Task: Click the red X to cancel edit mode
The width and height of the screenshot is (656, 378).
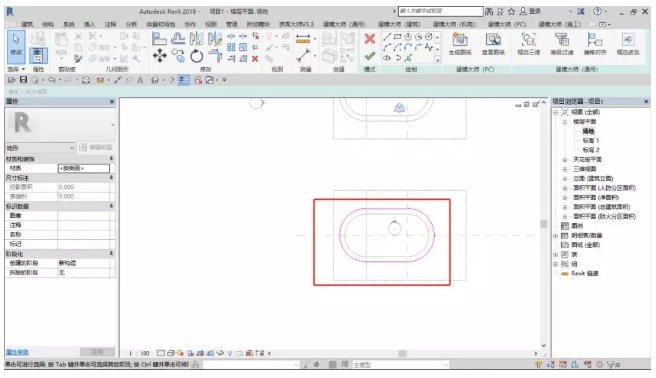Action: pos(369,39)
